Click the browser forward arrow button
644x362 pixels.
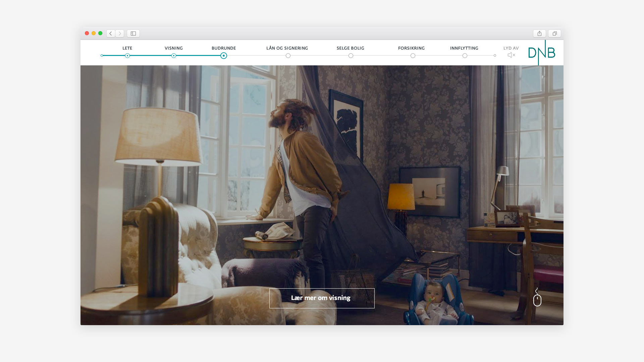coord(120,34)
